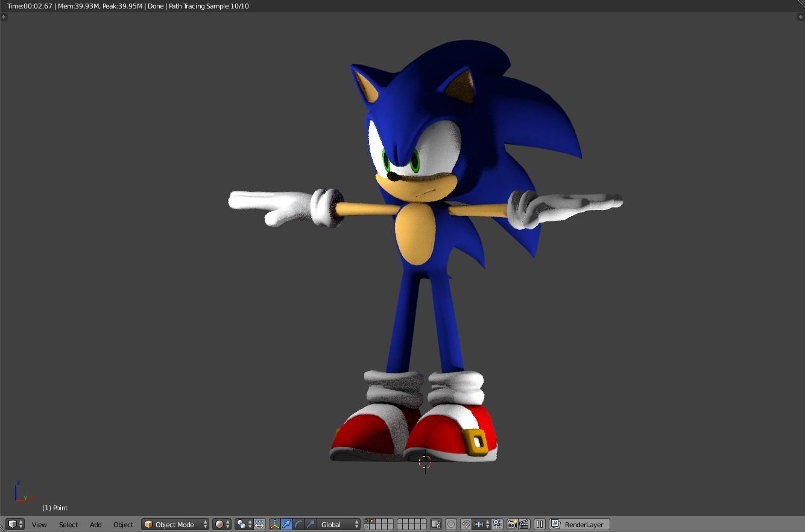
Task: Toggle snap during transform magnet
Action: pos(466,524)
